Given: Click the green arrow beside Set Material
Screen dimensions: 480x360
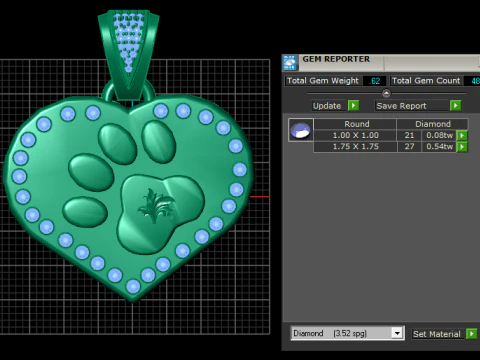Looking at the screenshot, I should [x=472, y=334].
